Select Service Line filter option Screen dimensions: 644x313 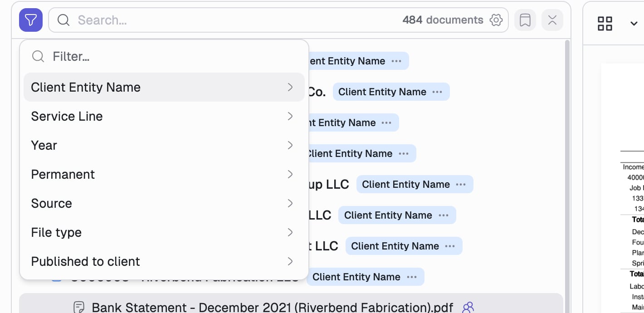click(164, 116)
